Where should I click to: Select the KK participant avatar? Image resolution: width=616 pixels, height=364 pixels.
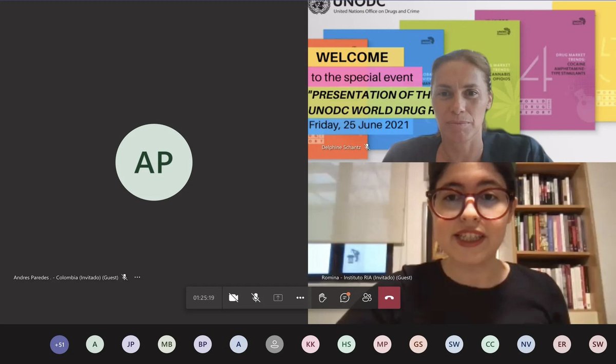(311, 345)
